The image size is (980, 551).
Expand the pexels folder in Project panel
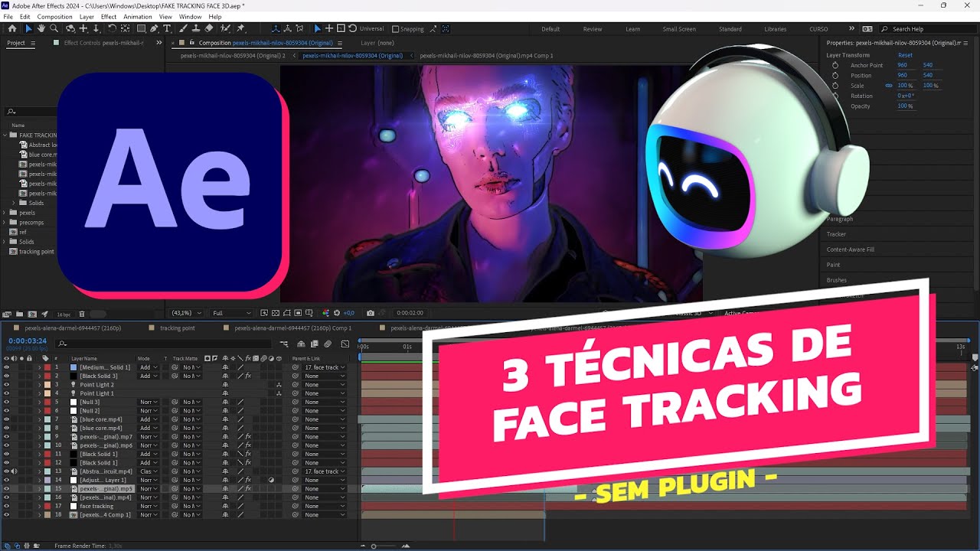click(5, 213)
